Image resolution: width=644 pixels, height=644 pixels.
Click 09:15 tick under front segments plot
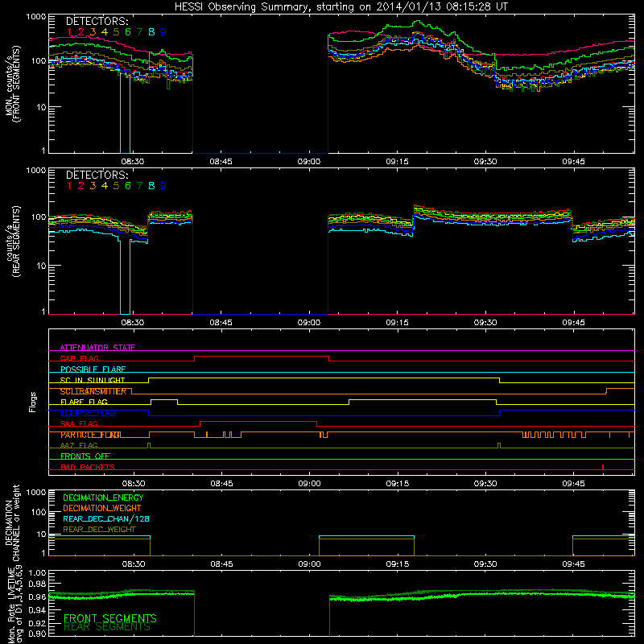(x=397, y=162)
